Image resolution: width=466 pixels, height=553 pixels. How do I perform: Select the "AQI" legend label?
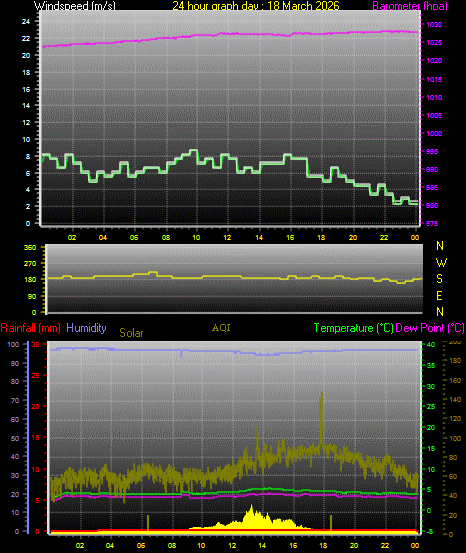pos(221,328)
